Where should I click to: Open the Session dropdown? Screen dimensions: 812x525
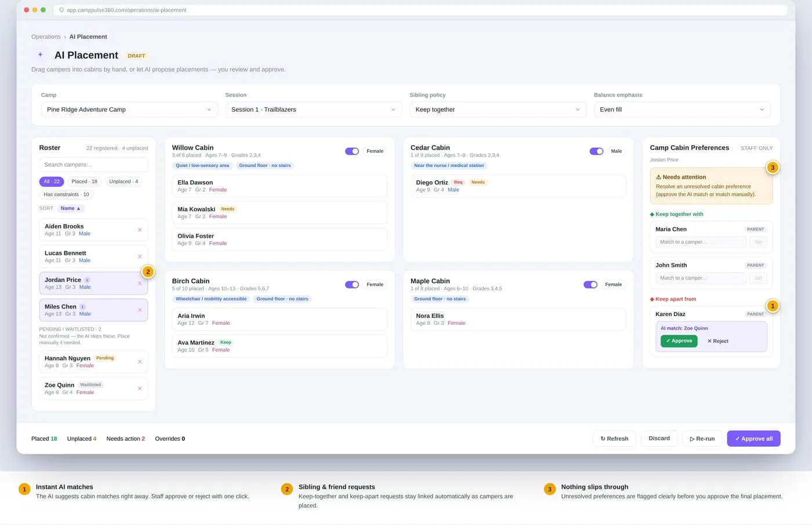tap(313, 110)
